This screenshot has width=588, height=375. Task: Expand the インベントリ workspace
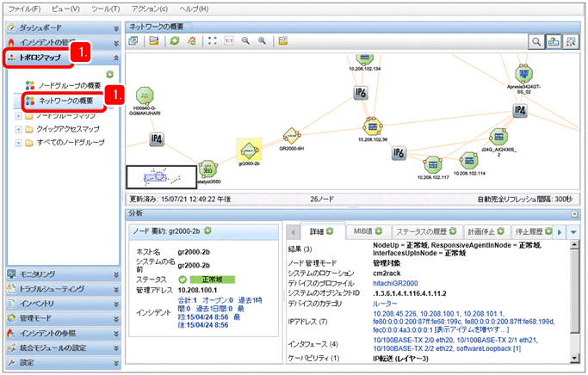[64, 304]
